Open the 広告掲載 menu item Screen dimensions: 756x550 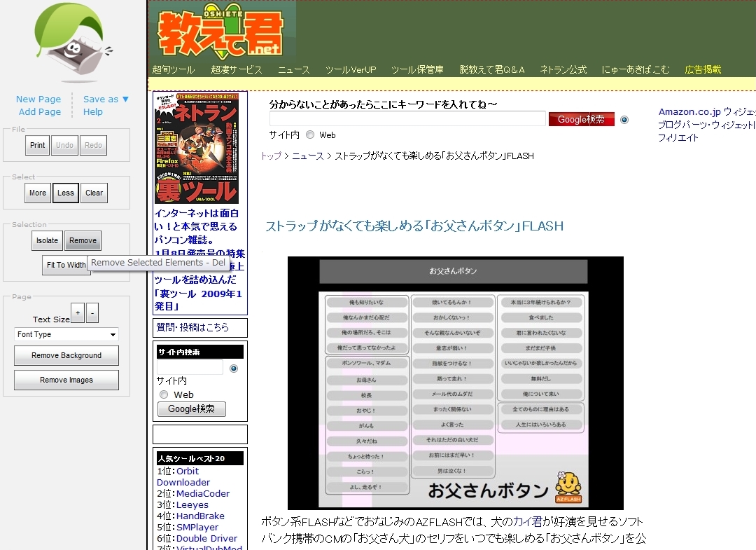(703, 69)
